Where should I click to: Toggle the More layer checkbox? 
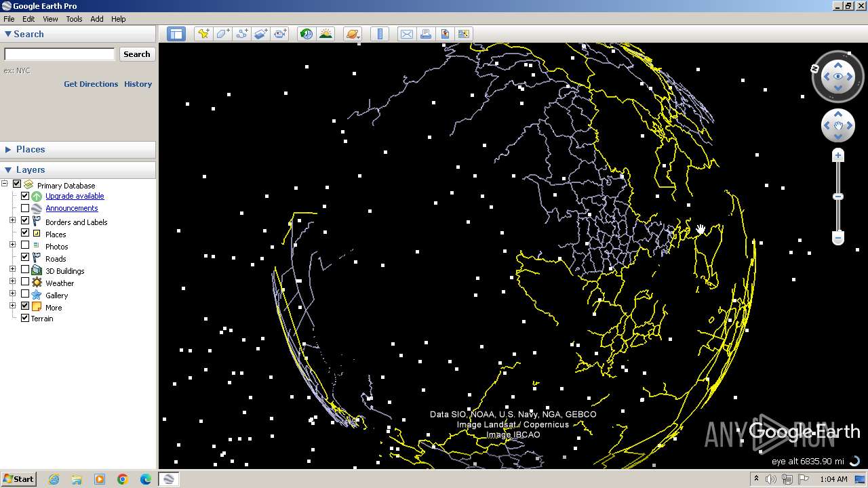[25, 306]
